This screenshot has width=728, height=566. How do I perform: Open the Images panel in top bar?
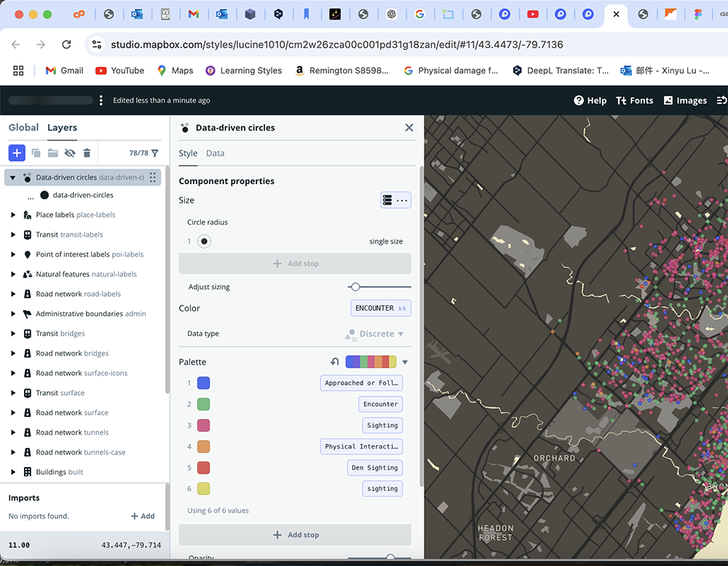685,100
